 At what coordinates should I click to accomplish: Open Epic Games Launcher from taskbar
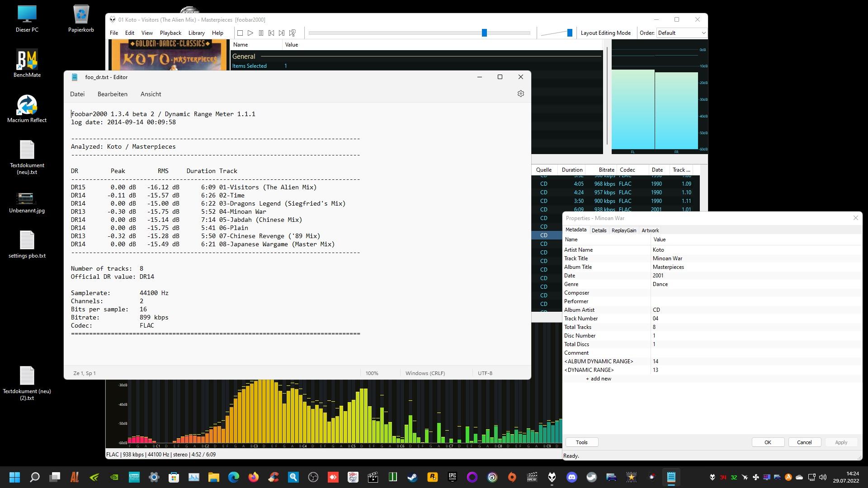(x=452, y=477)
